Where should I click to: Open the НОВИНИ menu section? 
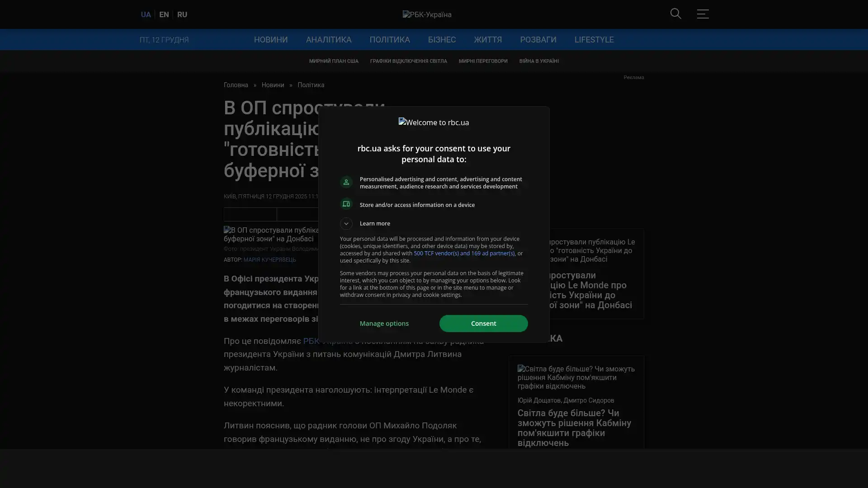pyautogui.click(x=270, y=40)
